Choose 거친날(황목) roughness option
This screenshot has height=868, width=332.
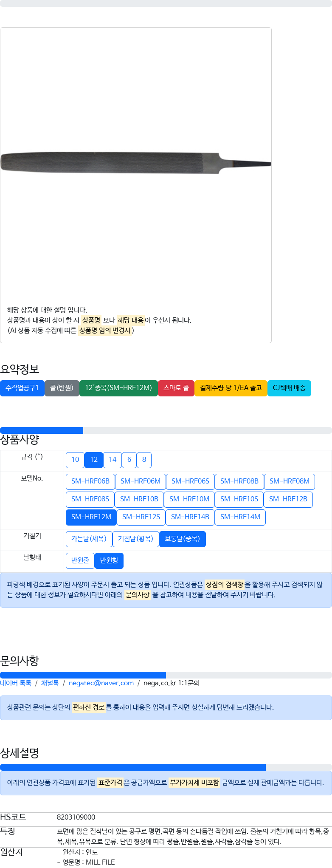click(x=135, y=539)
